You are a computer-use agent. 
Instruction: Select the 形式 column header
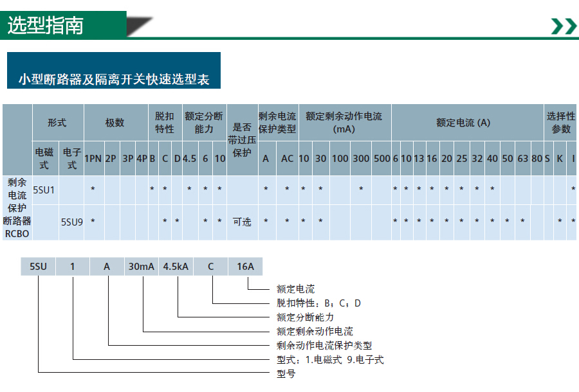click(x=58, y=123)
